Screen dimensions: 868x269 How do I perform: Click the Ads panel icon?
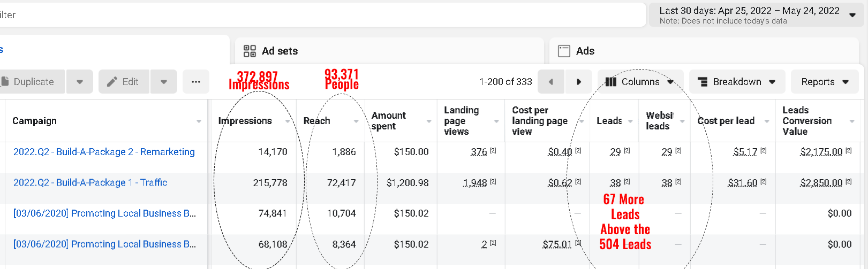tap(564, 51)
